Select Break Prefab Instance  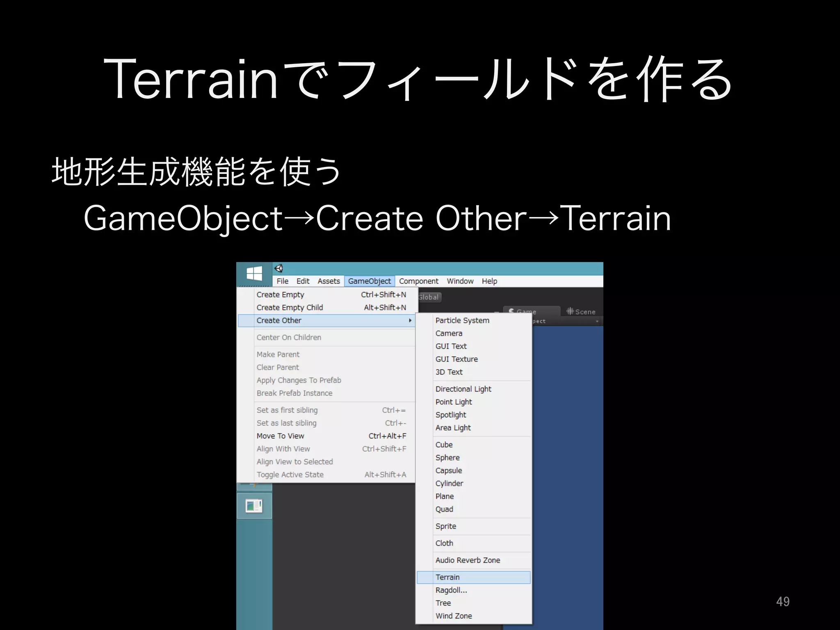[x=326, y=393]
